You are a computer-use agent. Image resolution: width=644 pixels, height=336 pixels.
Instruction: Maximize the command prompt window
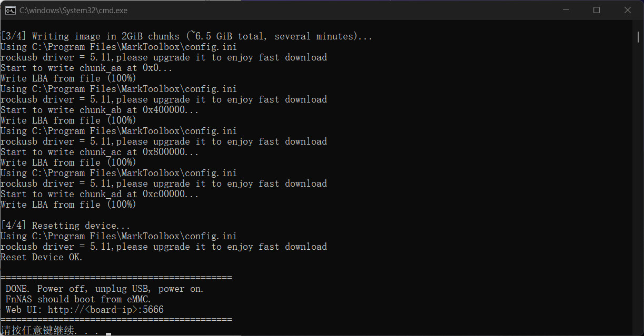tap(597, 10)
